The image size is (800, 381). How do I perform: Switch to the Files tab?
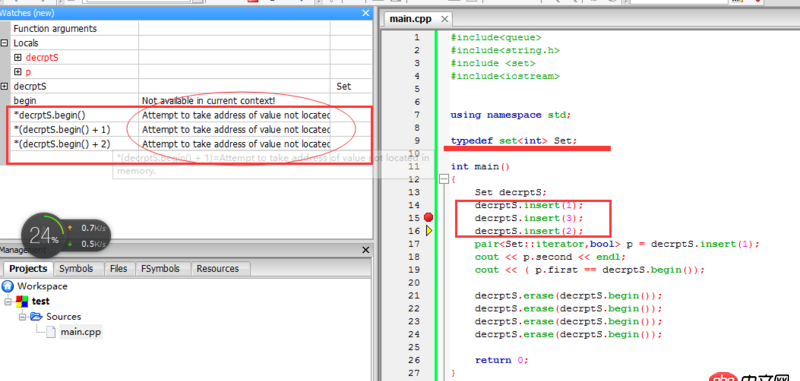(x=118, y=268)
